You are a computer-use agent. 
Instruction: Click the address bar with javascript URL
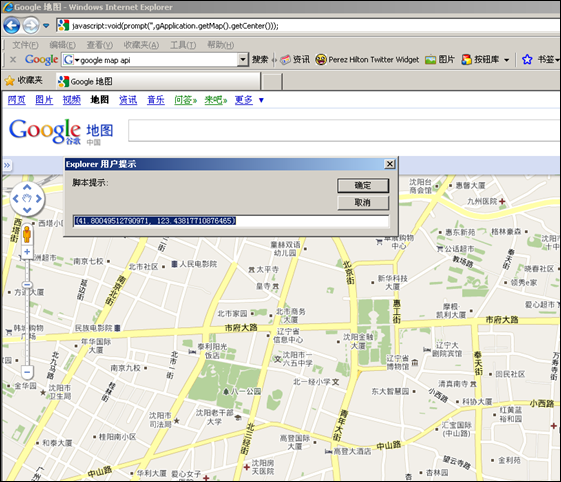[308, 26]
